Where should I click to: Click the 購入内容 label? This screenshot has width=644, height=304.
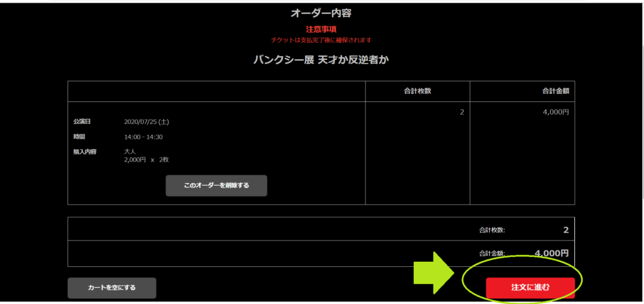click(85, 151)
